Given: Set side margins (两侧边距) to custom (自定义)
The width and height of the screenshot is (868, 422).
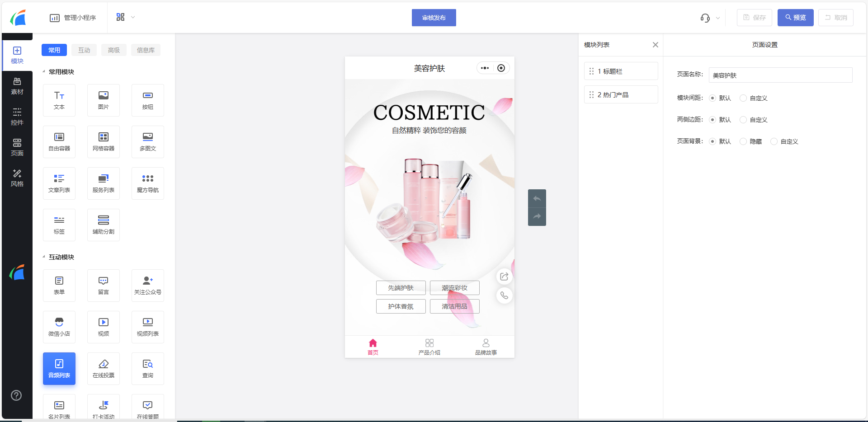Looking at the screenshot, I should pos(743,120).
